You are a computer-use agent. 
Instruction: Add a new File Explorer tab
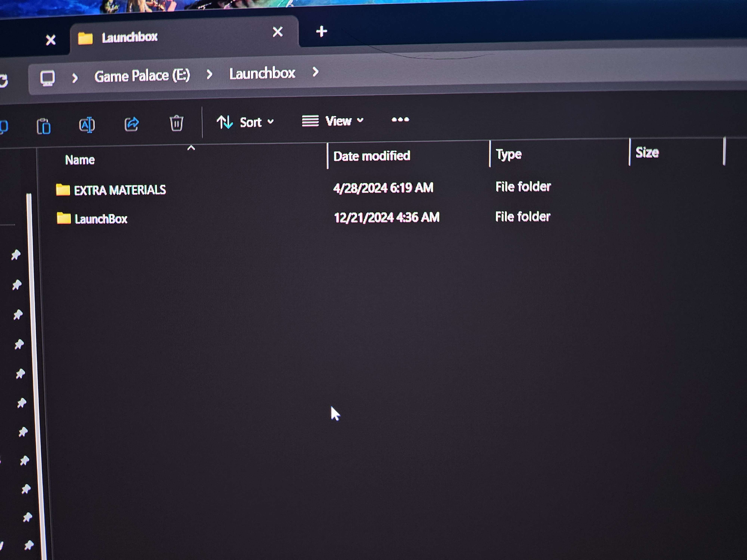(322, 31)
